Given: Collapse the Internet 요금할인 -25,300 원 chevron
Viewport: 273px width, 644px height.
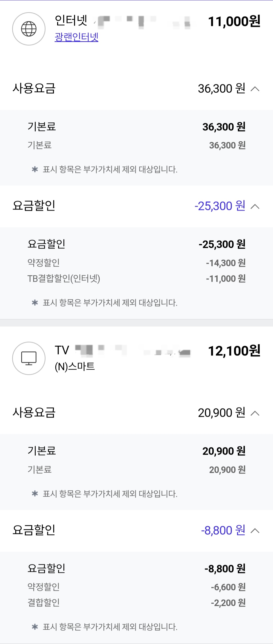Looking at the screenshot, I should point(255,207).
